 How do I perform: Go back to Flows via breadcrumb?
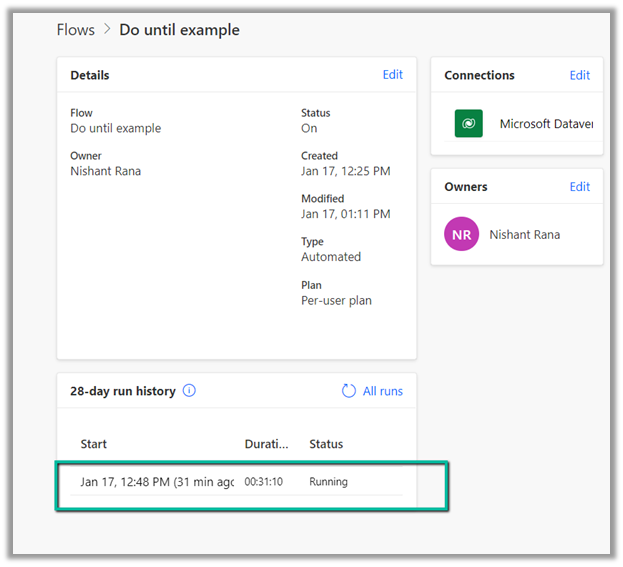pyautogui.click(x=75, y=30)
